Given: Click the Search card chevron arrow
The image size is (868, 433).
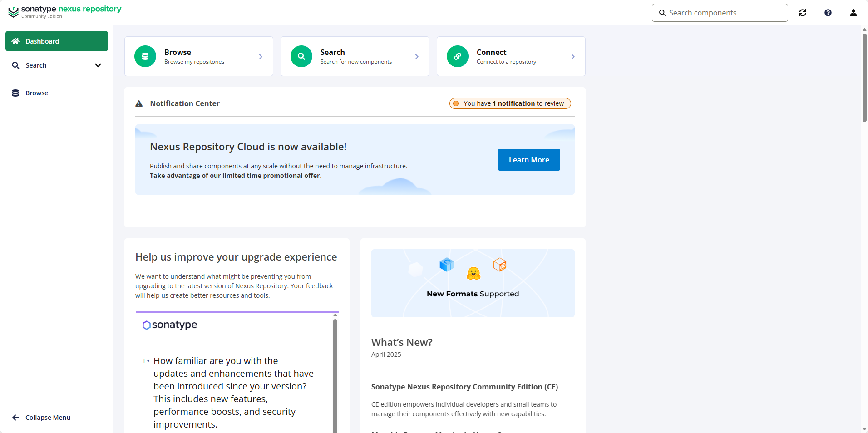Looking at the screenshot, I should tap(417, 57).
